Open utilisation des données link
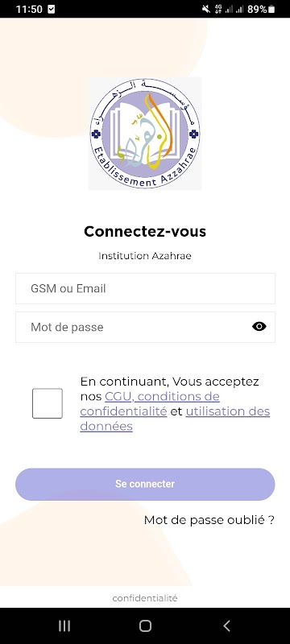This screenshot has height=644, width=290. [175, 419]
